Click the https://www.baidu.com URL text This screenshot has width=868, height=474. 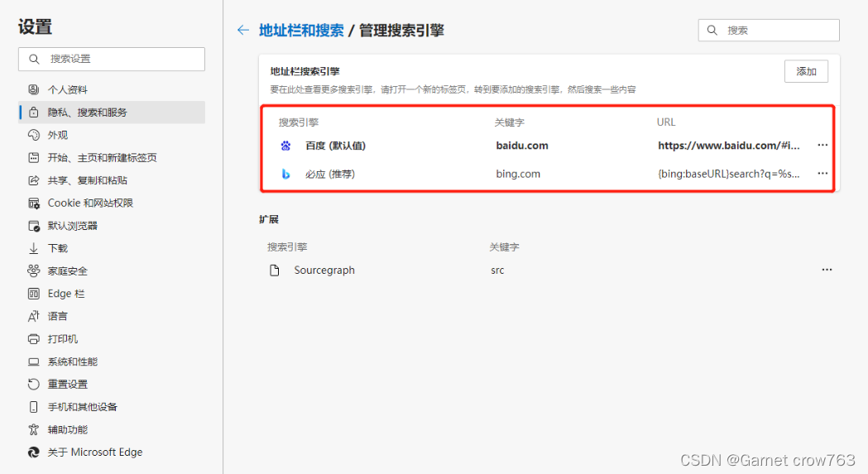[x=728, y=146]
